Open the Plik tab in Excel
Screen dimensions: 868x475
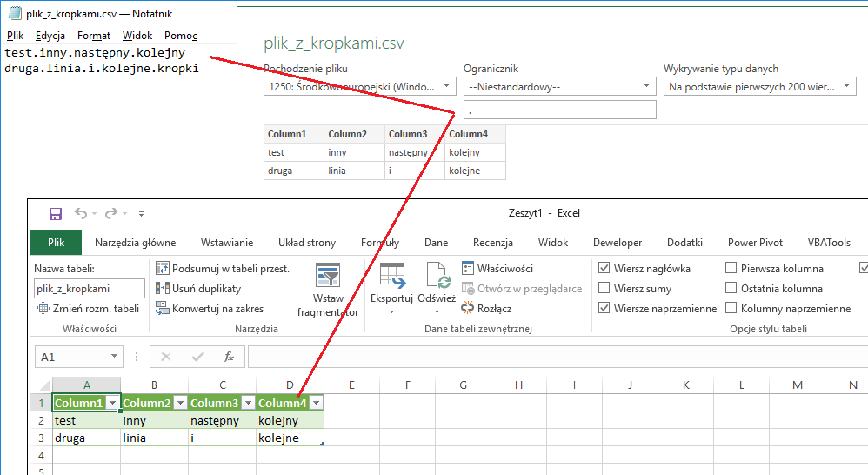click(56, 243)
